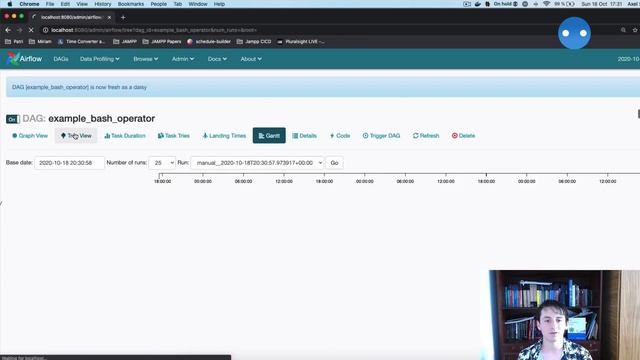View the DAG Code
640x360 pixels.
tap(340, 136)
